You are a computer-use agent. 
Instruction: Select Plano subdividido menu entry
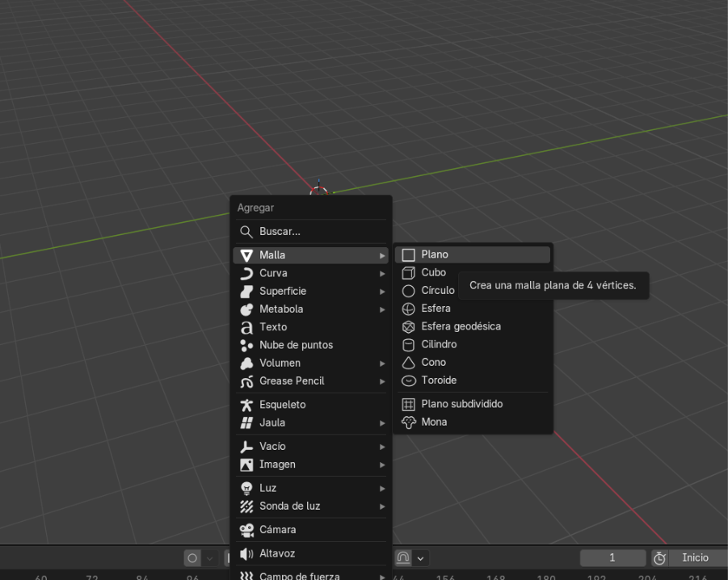click(x=461, y=404)
